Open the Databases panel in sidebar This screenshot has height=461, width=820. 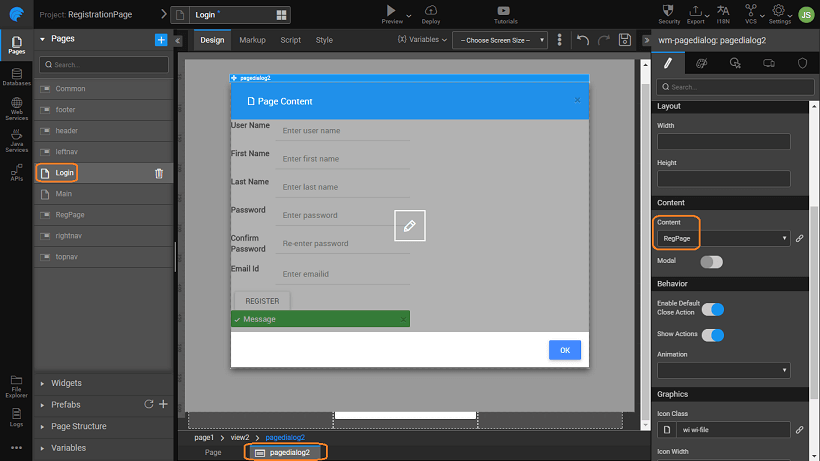click(x=16, y=77)
